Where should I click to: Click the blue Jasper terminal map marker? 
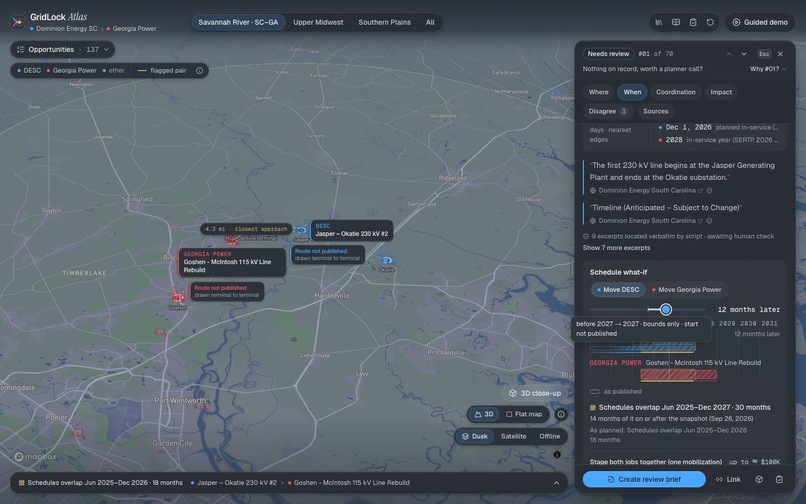coord(301,230)
